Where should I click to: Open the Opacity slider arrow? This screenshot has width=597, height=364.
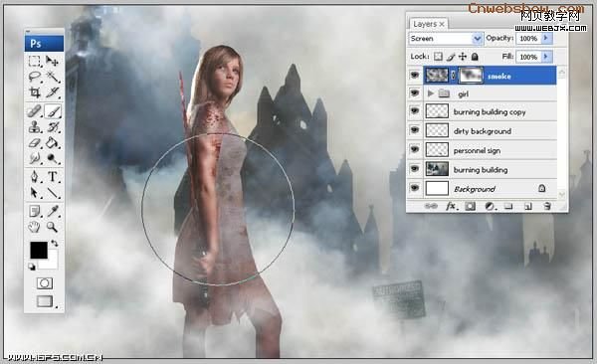(546, 38)
